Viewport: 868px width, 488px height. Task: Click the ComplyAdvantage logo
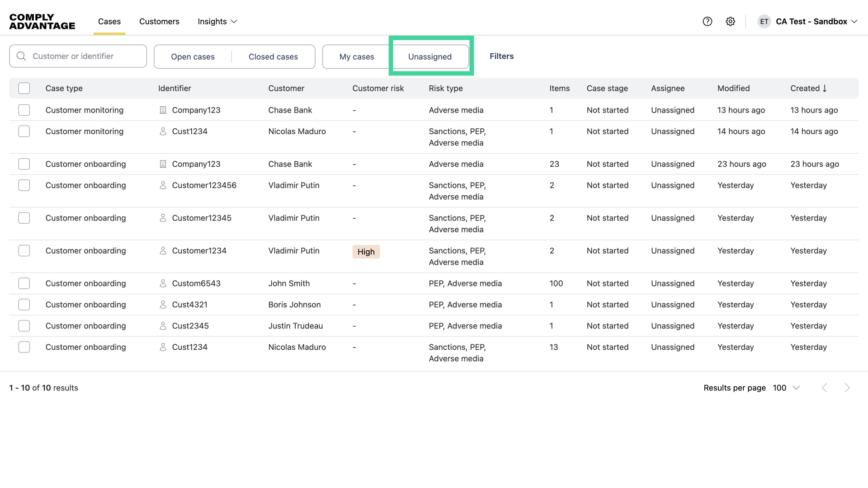click(x=42, y=21)
